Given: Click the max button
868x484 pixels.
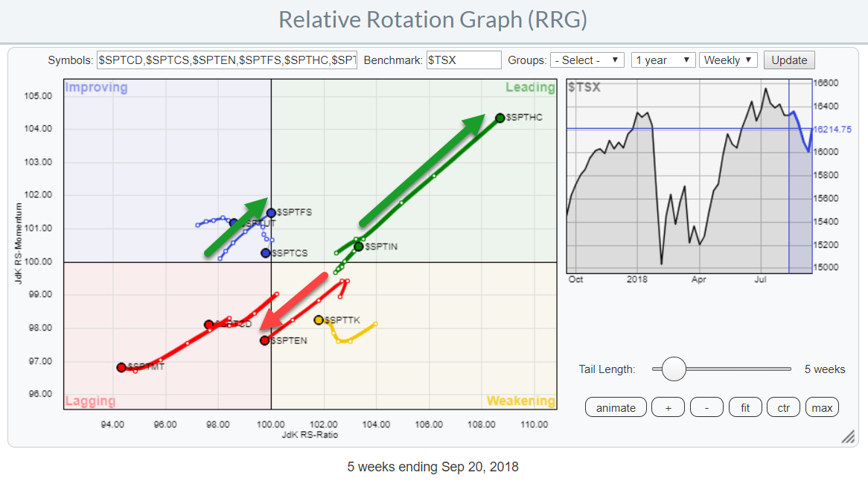Looking at the screenshot, I should coord(822,407).
